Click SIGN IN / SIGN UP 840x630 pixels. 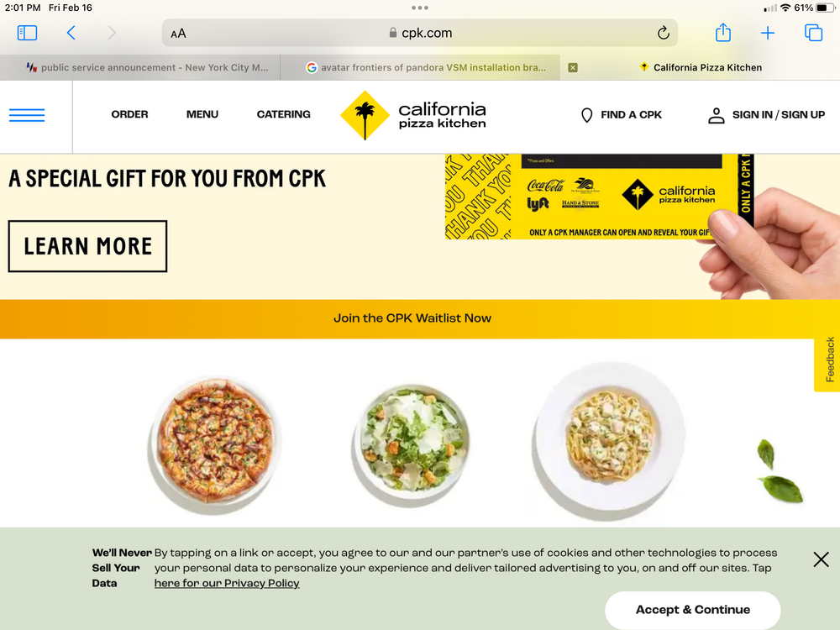click(x=766, y=114)
